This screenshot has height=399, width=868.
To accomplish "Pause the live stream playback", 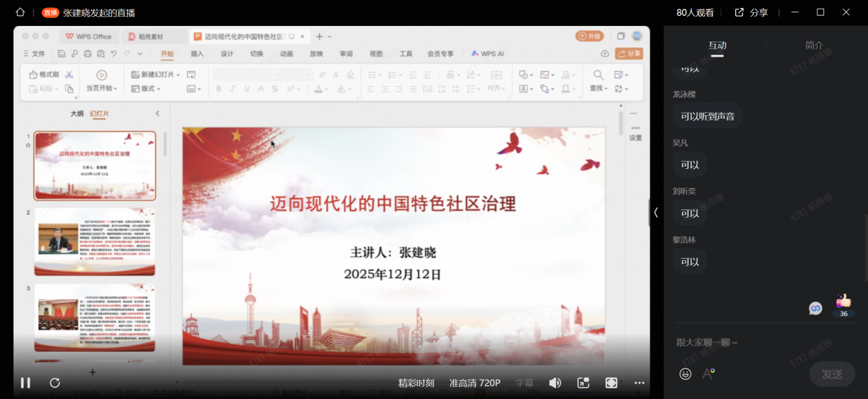I will click(x=25, y=383).
